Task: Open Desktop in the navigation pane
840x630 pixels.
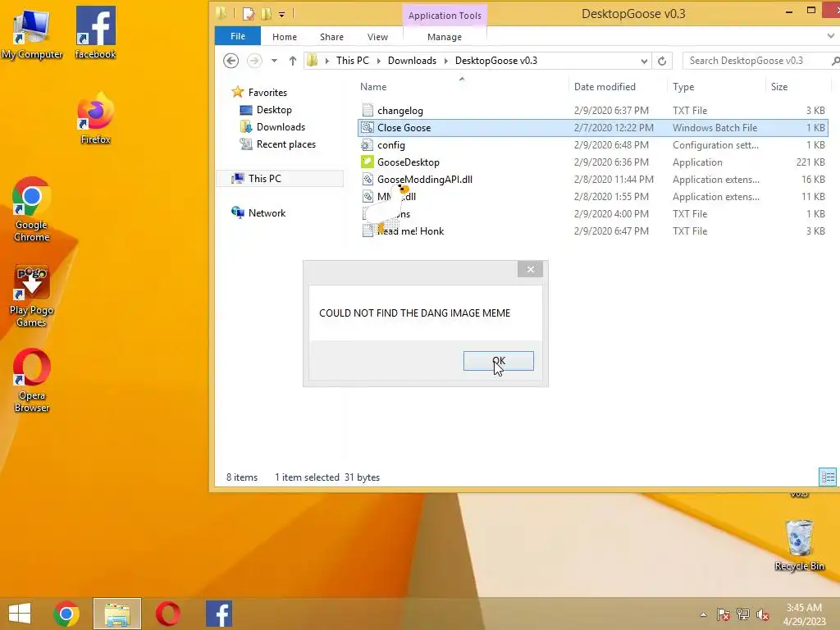Action: click(x=274, y=110)
